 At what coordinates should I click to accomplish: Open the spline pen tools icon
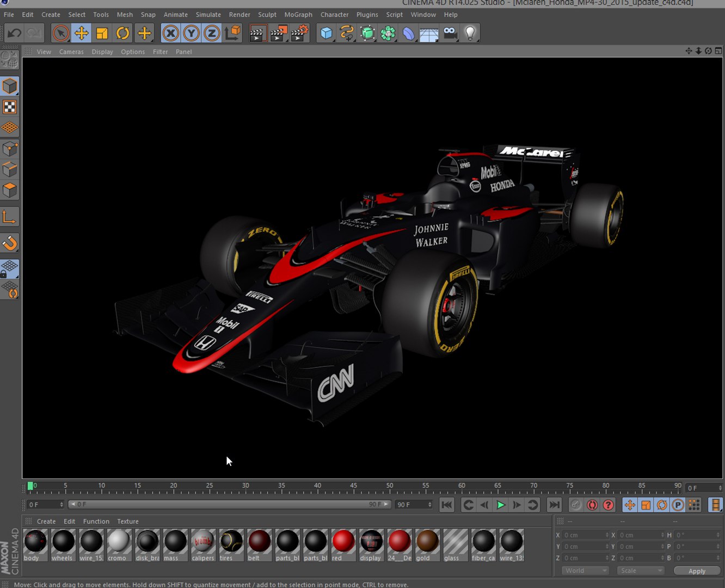[x=347, y=33]
